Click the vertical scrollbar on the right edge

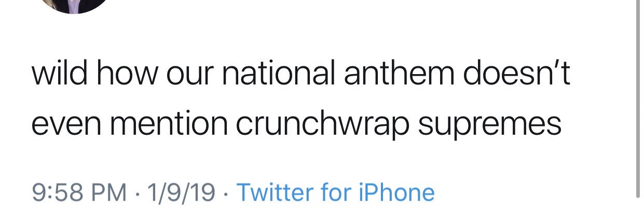pos(638,98)
